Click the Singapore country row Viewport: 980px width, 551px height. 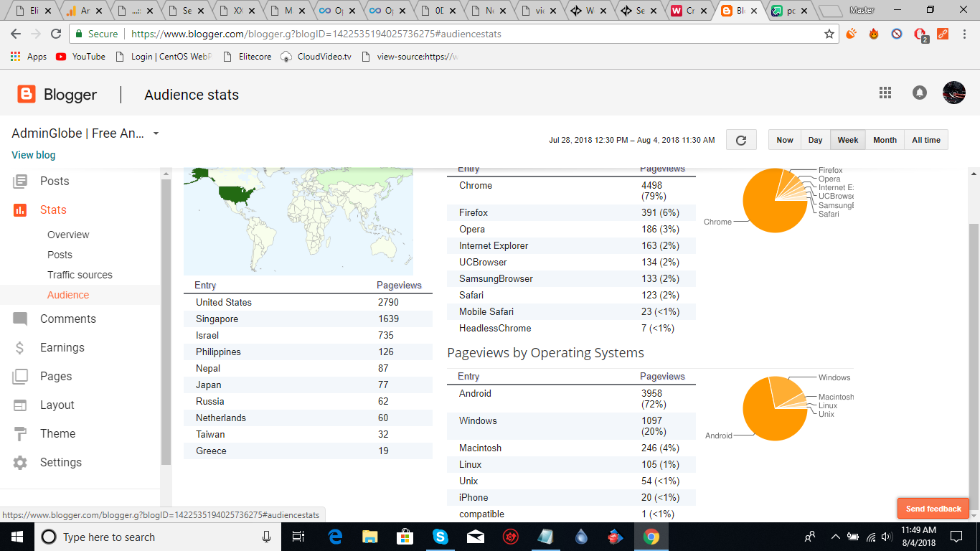point(308,319)
